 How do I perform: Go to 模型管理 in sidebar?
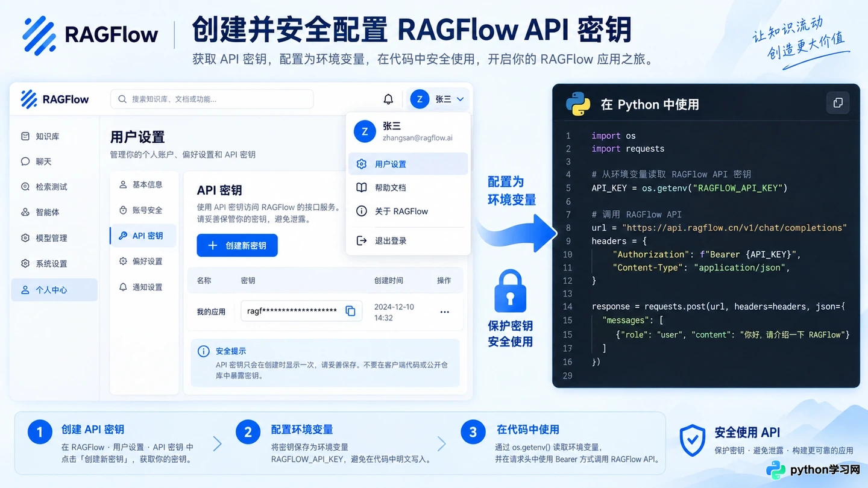54,238
